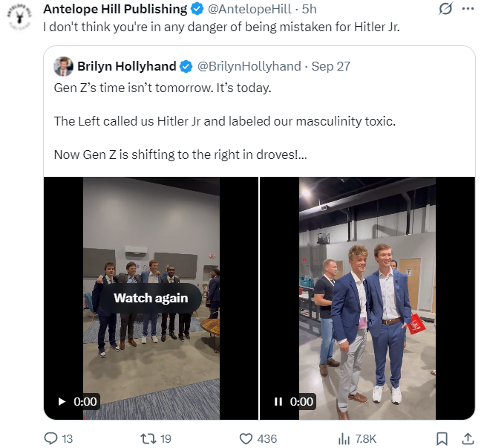The image size is (484, 448).
Task: Repost this tweet via retweet icon
Action: pyautogui.click(x=148, y=438)
